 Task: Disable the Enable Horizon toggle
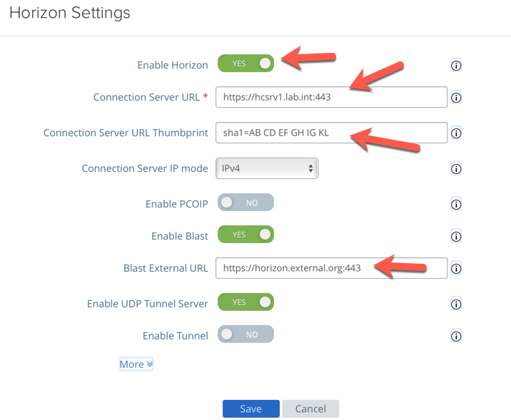[246, 63]
